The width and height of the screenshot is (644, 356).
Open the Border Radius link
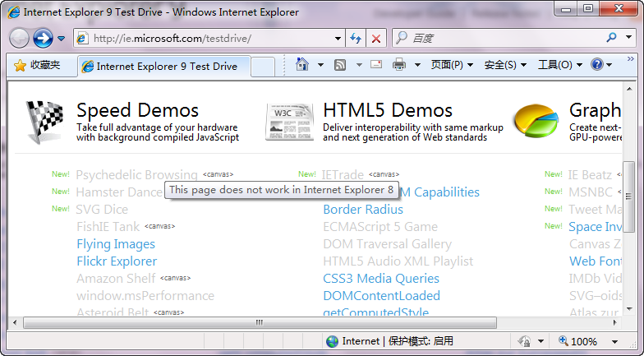click(x=363, y=210)
